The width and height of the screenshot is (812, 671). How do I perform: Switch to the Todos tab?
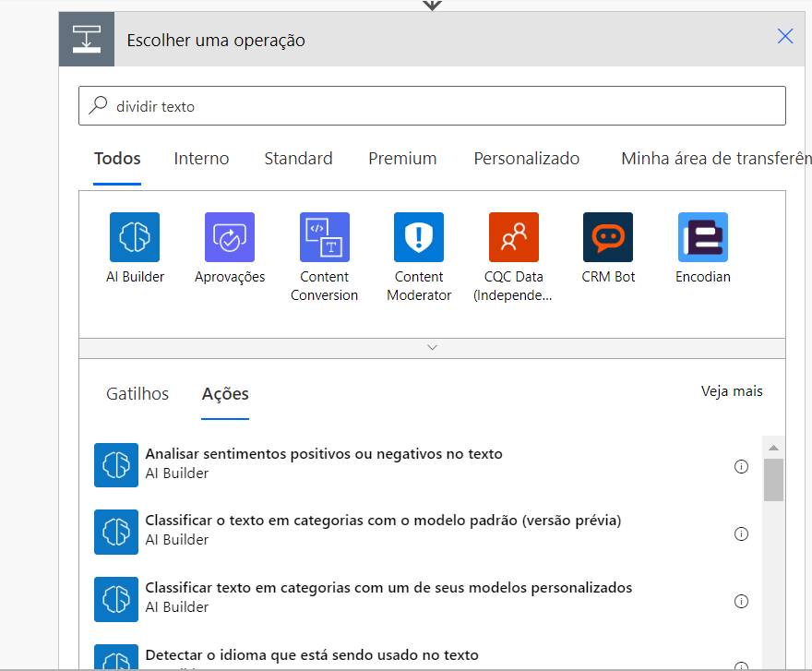click(x=117, y=159)
